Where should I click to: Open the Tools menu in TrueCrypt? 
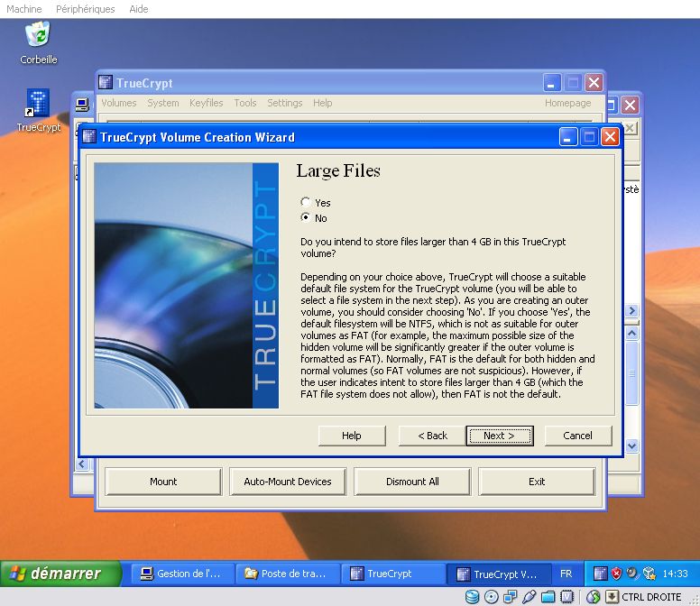[245, 103]
